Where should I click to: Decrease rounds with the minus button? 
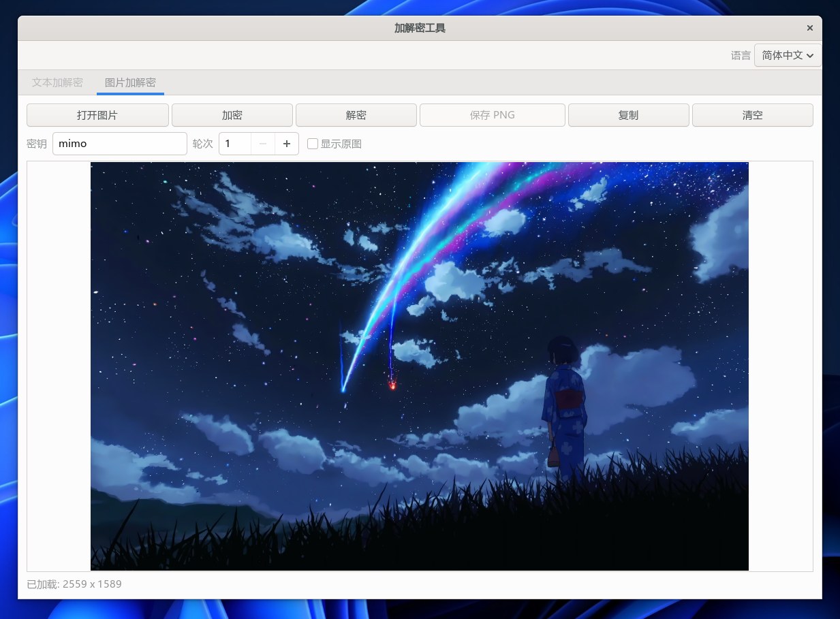[x=263, y=144]
